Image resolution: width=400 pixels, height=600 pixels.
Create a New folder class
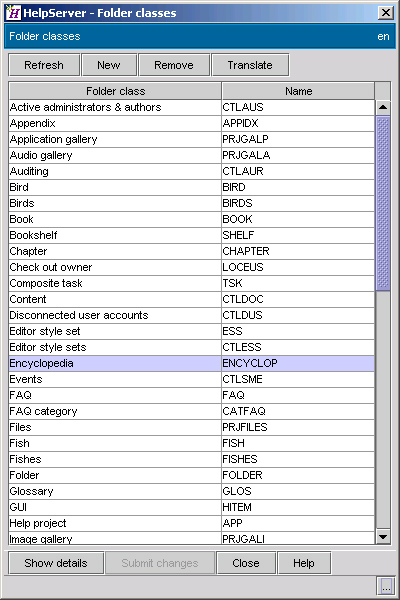pyautogui.click(x=109, y=65)
